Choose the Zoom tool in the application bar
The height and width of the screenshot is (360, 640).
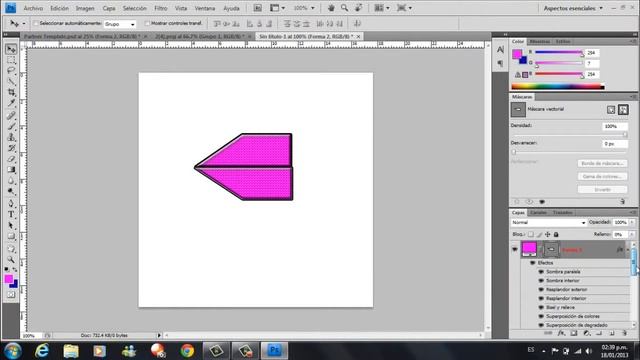(x=344, y=8)
